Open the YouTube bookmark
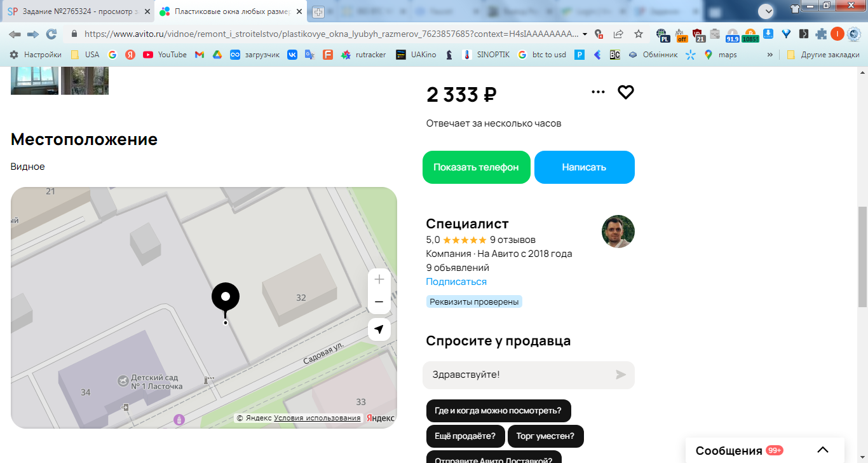This screenshot has width=868, height=463. click(x=165, y=55)
